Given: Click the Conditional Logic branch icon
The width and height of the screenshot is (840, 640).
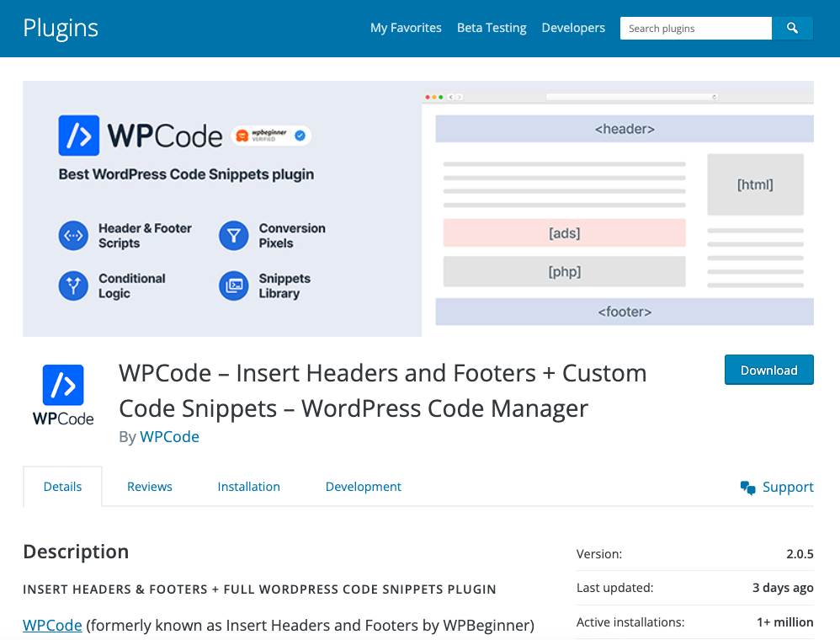Looking at the screenshot, I should click(73, 286).
